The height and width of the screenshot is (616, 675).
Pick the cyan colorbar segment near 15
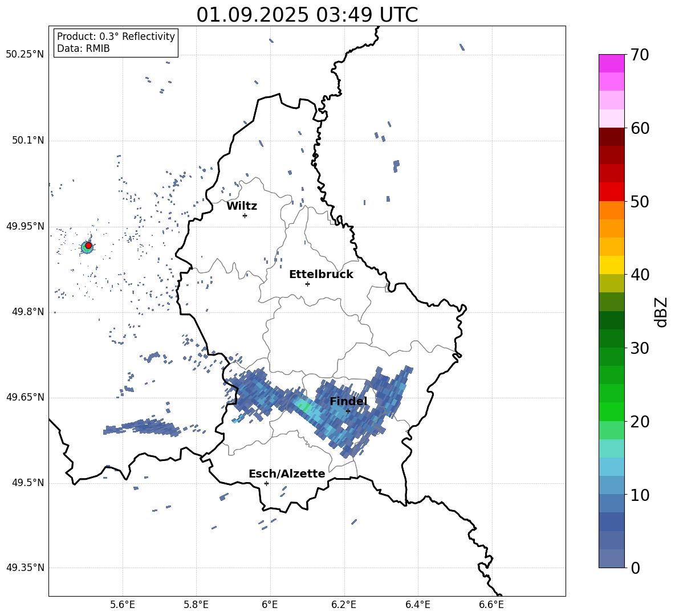click(612, 448)
